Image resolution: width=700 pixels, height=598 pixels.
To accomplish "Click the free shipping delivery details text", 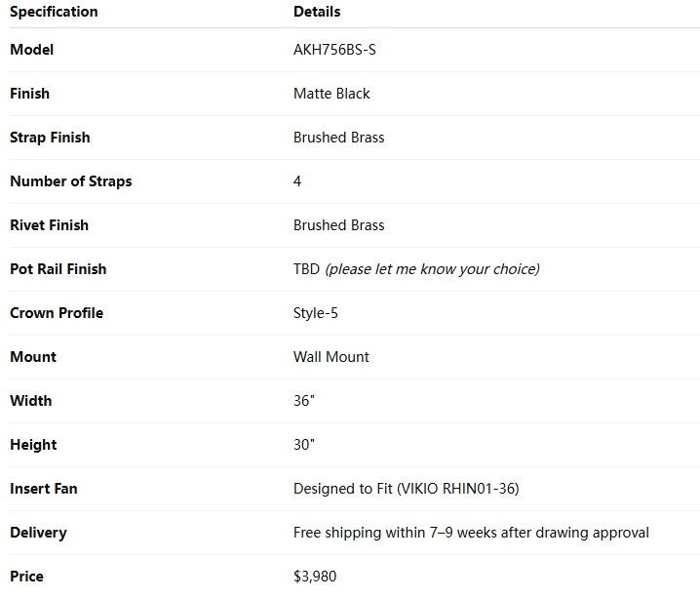I will 471,533.
